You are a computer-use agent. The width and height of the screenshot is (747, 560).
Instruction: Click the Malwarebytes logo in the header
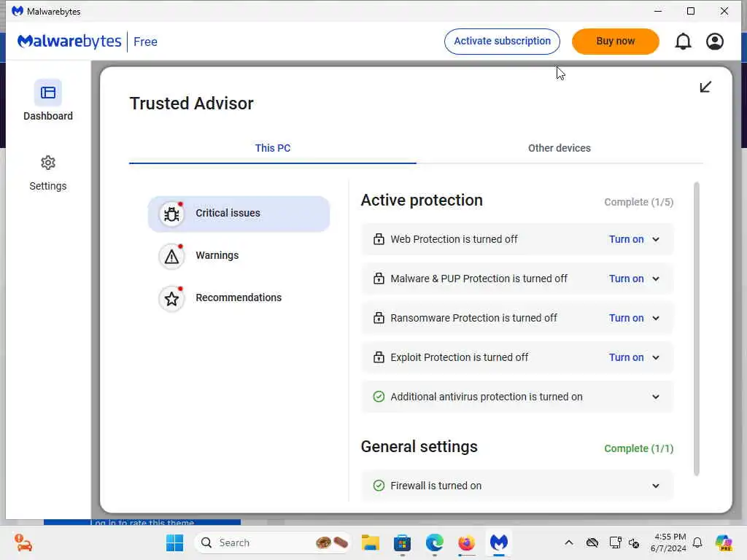(x=69, y=42)
